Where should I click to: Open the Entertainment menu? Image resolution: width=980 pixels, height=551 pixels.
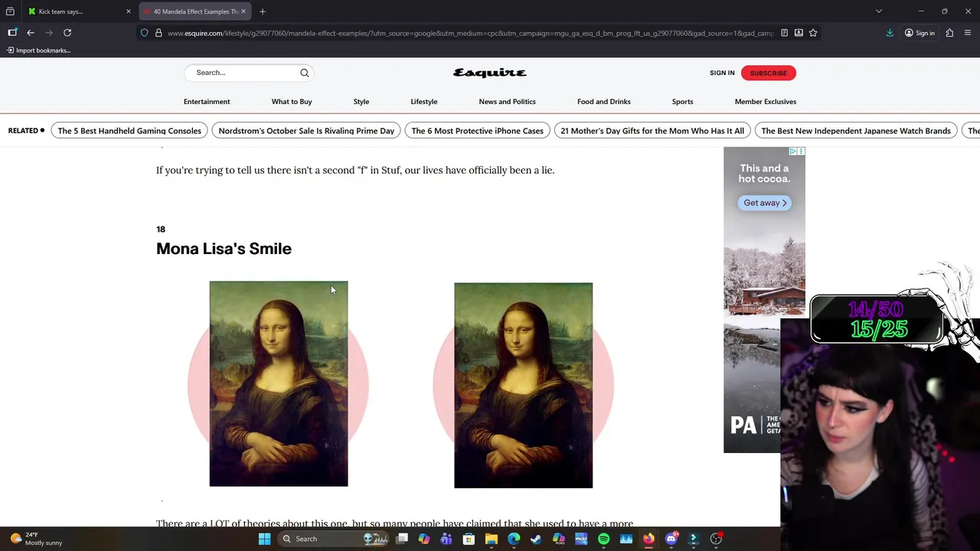tap(207, 102)
